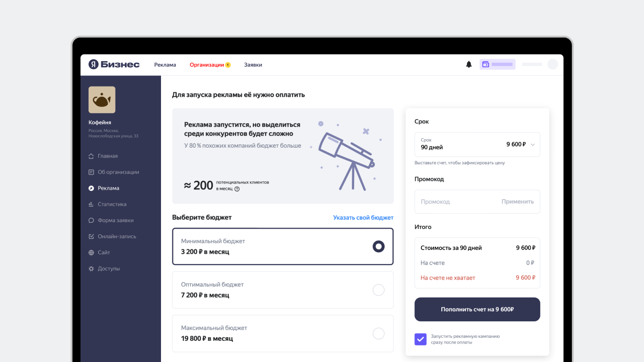Click the checkbox icon for Онлайн-запись
The height and width of the screenshot is (362, 644).
[91, 237]
